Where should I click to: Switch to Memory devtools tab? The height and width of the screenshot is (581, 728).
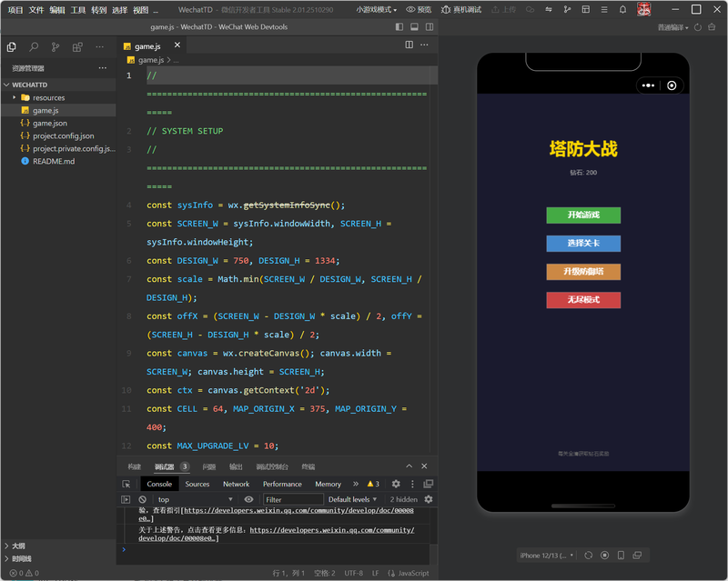pyautogui.click(x=328, y=484)
